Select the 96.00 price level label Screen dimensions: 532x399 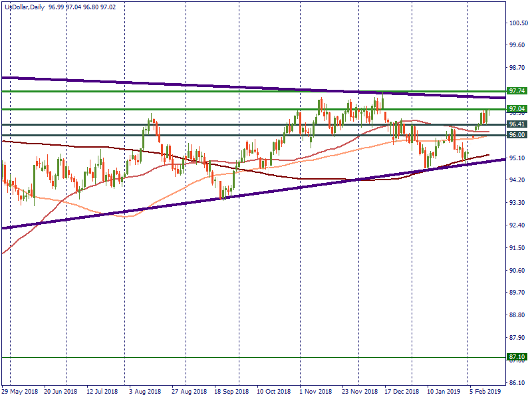tap(517, 135)
